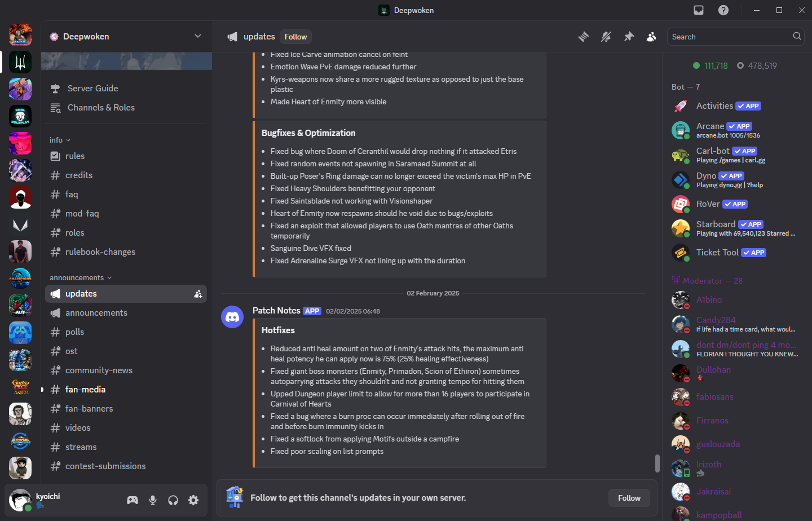The height and width of the screenshot is (521, 812).
Task: Click the 02/02/2025 06:48 message timestamp
Action: (353, 311)
